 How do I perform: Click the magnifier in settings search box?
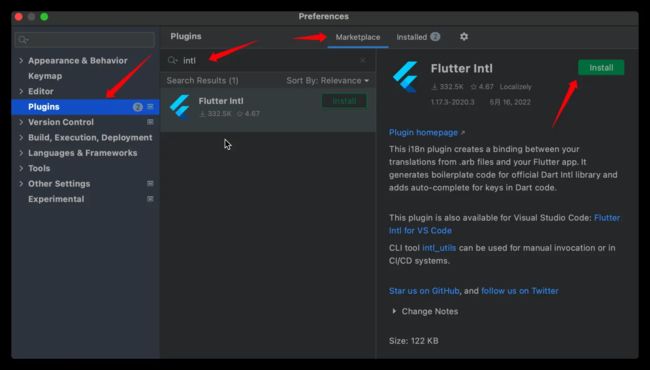[x=23, y=40]
